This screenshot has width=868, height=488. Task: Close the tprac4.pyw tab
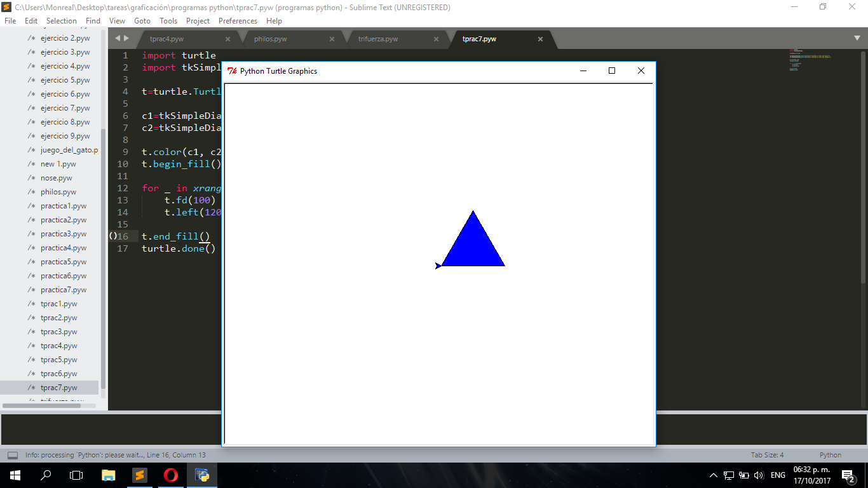(227, 39)
